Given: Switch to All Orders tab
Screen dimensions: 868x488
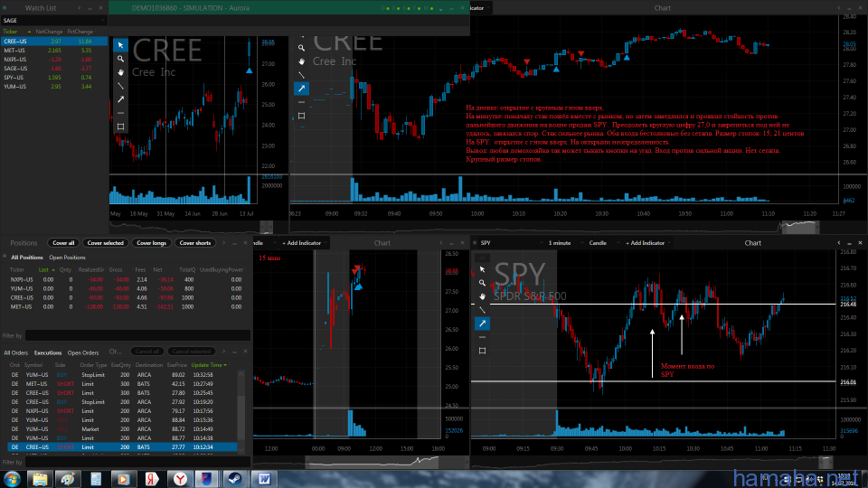Looking at the screenshot, I should 15,352.
